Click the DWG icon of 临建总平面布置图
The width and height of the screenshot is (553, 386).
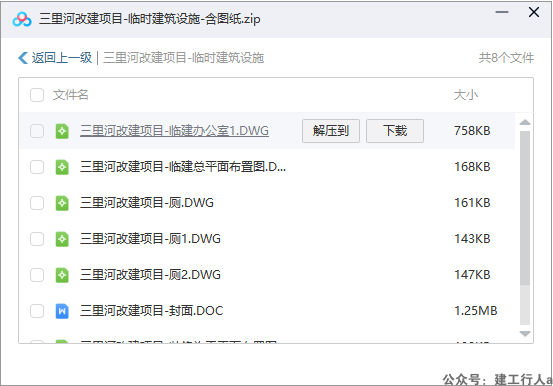62,167
